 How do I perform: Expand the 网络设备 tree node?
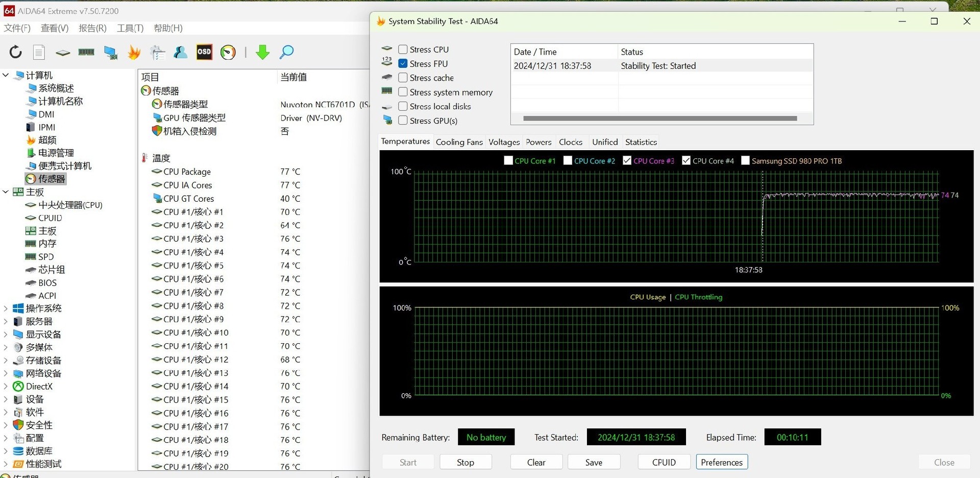pos(6,373)
